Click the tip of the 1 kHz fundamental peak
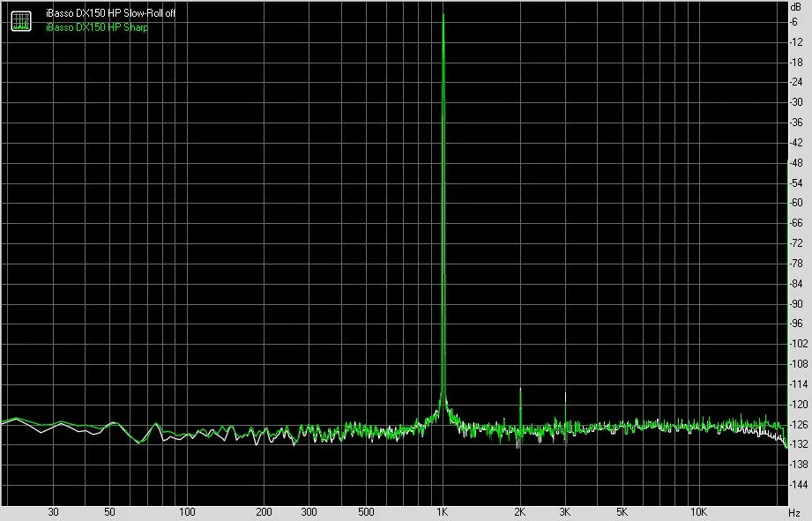This screenshot has height=521, width=812. 443,16
